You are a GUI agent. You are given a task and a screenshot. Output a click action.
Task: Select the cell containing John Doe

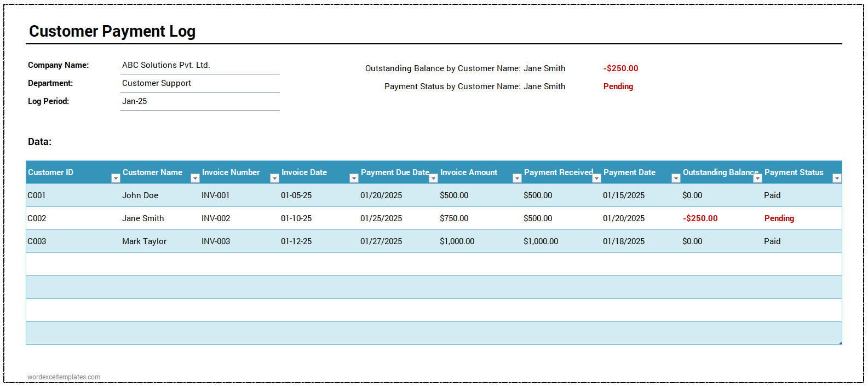click(x=140, y=195)
